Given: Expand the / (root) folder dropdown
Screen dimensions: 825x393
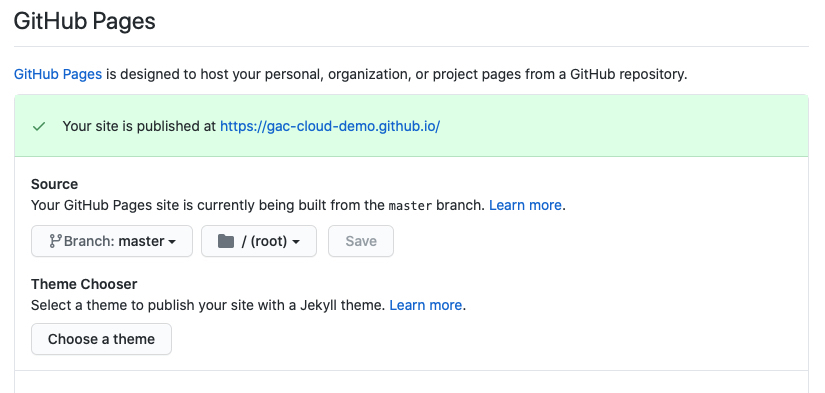Looking at the screenshot, I should coord(259,241).
